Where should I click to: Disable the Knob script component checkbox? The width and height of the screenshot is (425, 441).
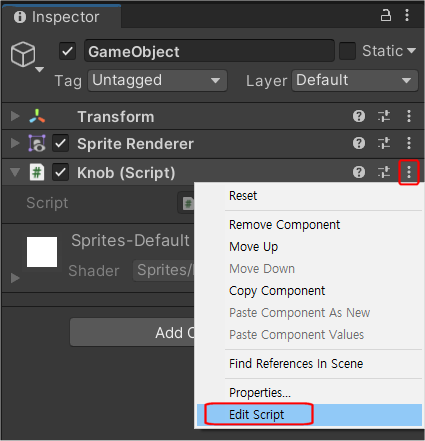coord(60,172)
